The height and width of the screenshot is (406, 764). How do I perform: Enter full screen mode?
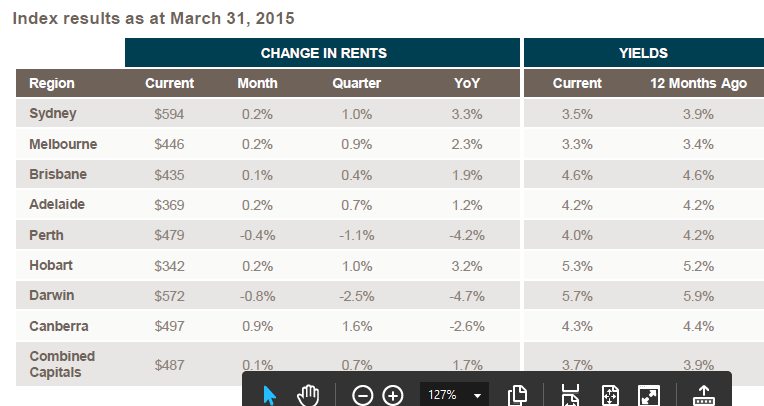click(x=650, y=395)
